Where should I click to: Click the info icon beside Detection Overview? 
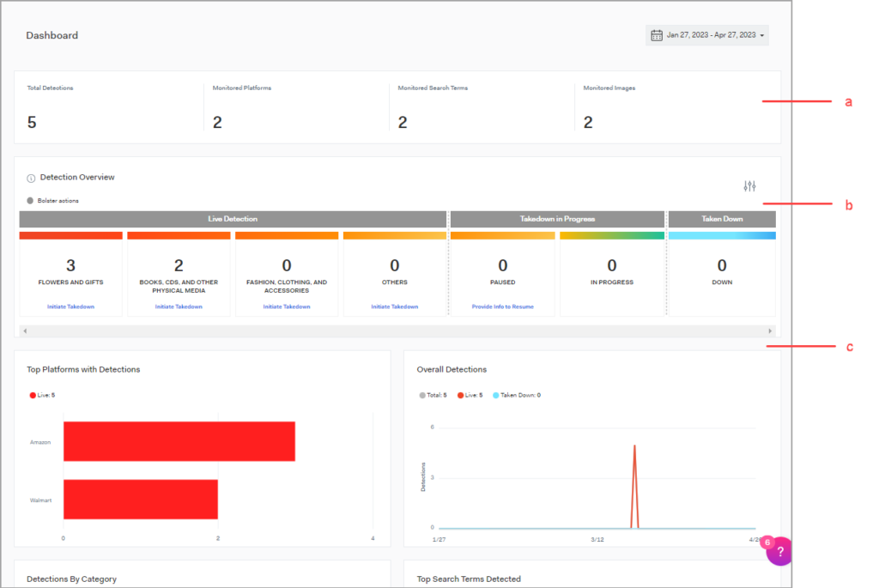[31, 179]
